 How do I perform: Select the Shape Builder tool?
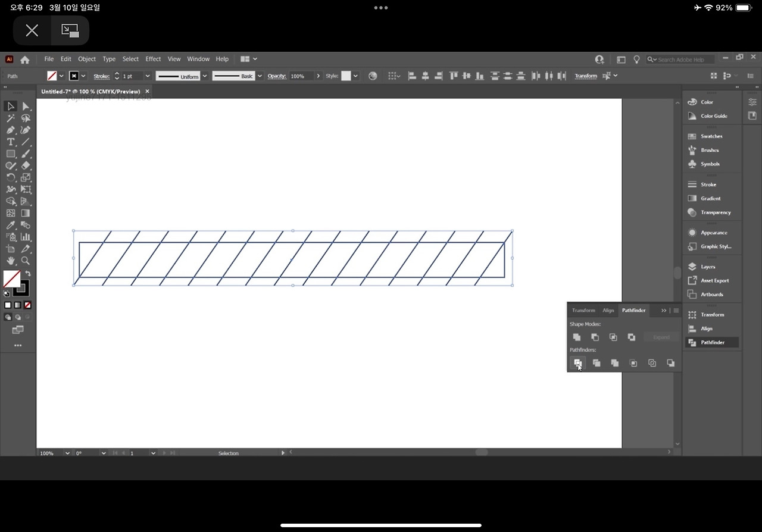pyautogui.click(x=11, y=201)
